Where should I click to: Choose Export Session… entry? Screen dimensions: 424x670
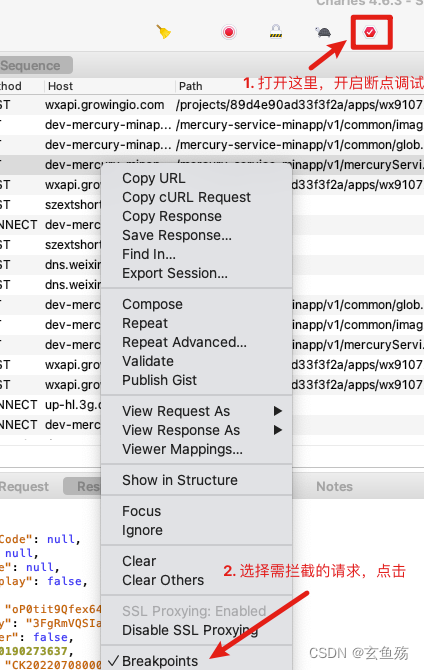pyautogui.click(x=197, y=273)
